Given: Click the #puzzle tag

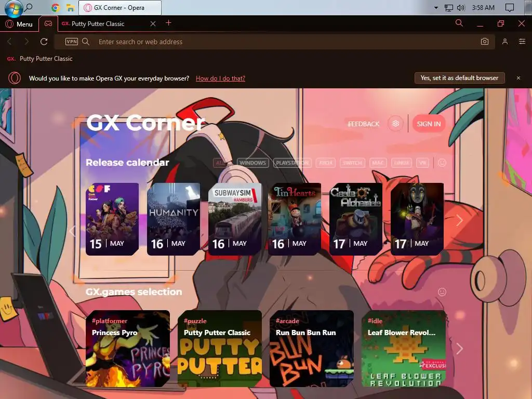Looking at the screenshot, I should pos(195,321).
